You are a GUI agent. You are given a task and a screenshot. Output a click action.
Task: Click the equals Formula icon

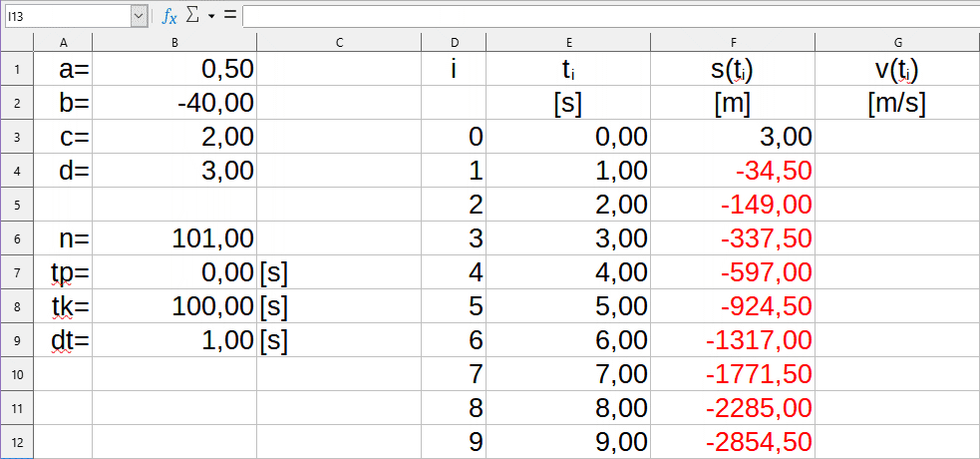(229, 16)
